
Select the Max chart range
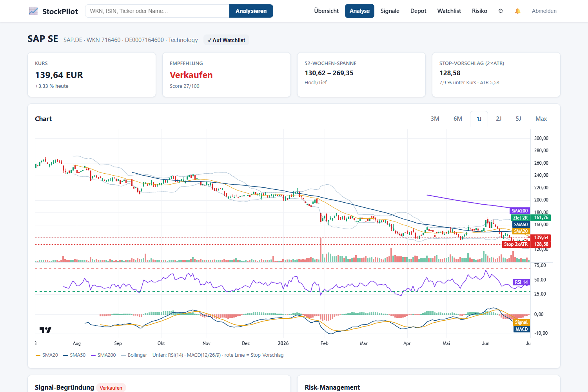[541, 119]
